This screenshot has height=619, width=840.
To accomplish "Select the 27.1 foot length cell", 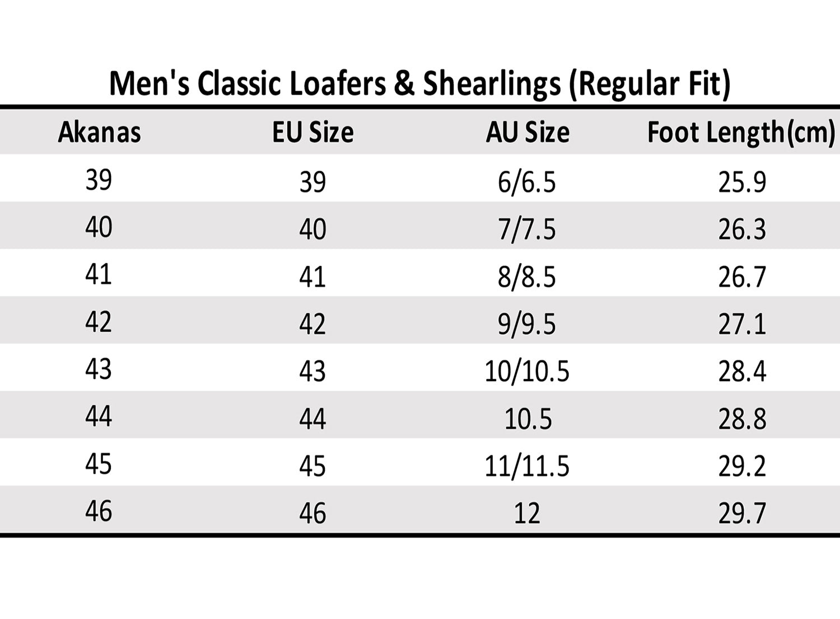I will pyautogui.click(x=742, y=324).
